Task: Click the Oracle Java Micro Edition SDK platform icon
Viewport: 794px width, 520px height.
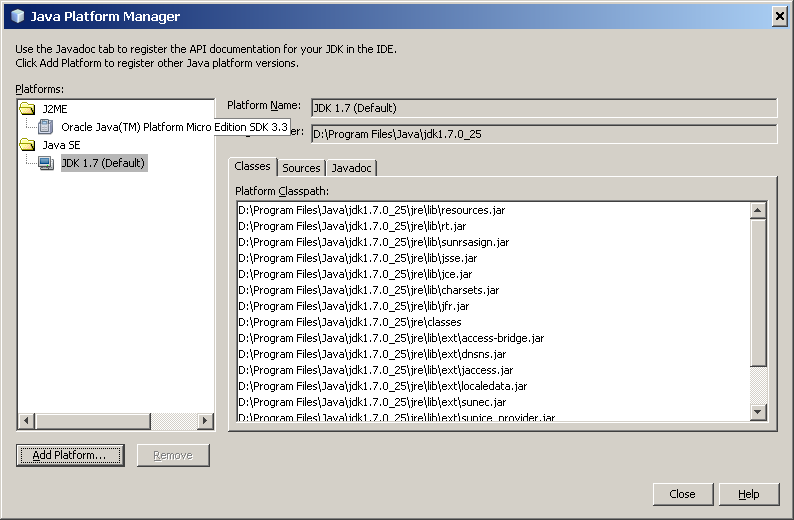Action: coord(46,127)
